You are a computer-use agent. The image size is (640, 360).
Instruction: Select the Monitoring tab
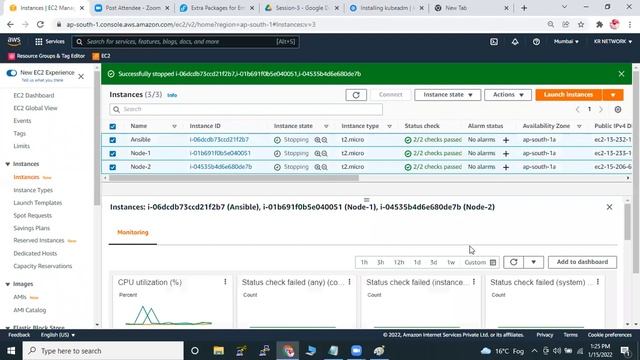coord(133,232)
